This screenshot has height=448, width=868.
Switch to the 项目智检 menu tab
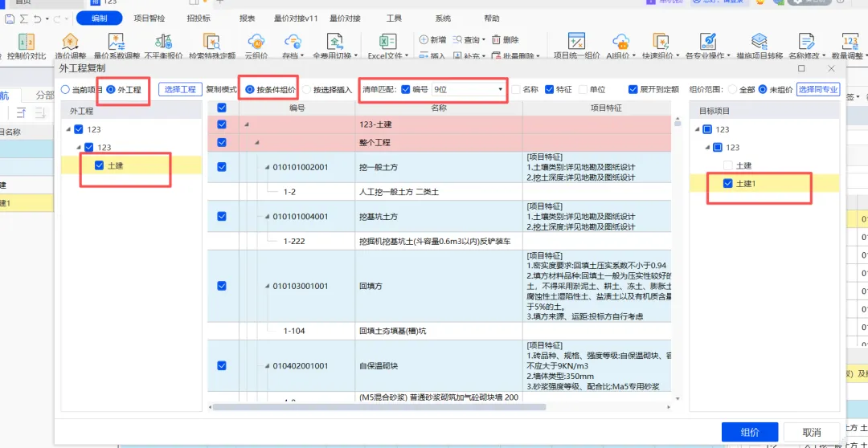point(149,18)
